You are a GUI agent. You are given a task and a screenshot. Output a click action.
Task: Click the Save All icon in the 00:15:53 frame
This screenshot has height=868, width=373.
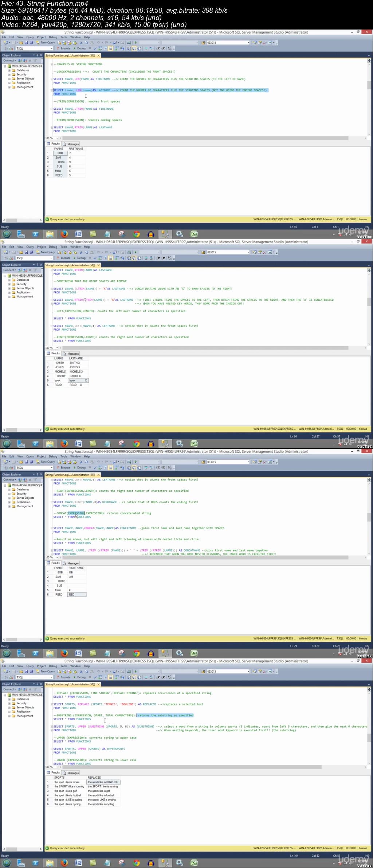[x=31, y=672]
